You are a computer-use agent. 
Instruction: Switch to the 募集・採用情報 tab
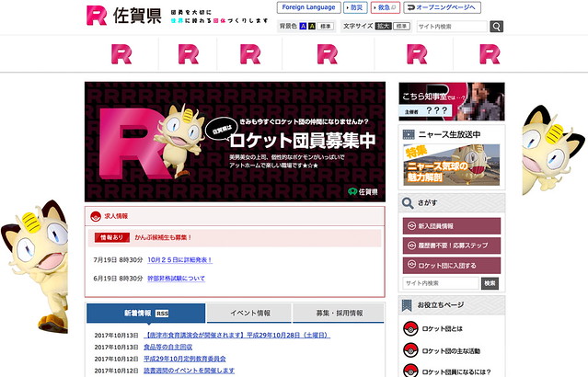coord(339,313)
